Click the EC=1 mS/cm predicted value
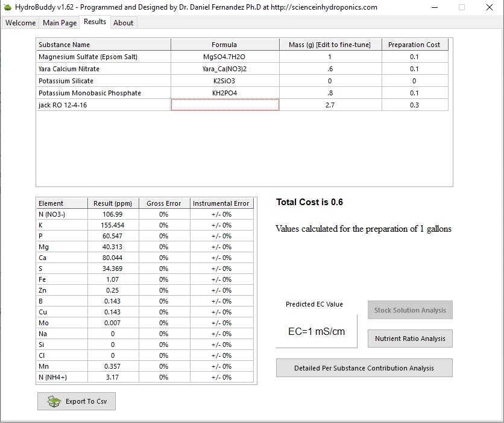This screenshot has width=504, height=423. point(317,331)
